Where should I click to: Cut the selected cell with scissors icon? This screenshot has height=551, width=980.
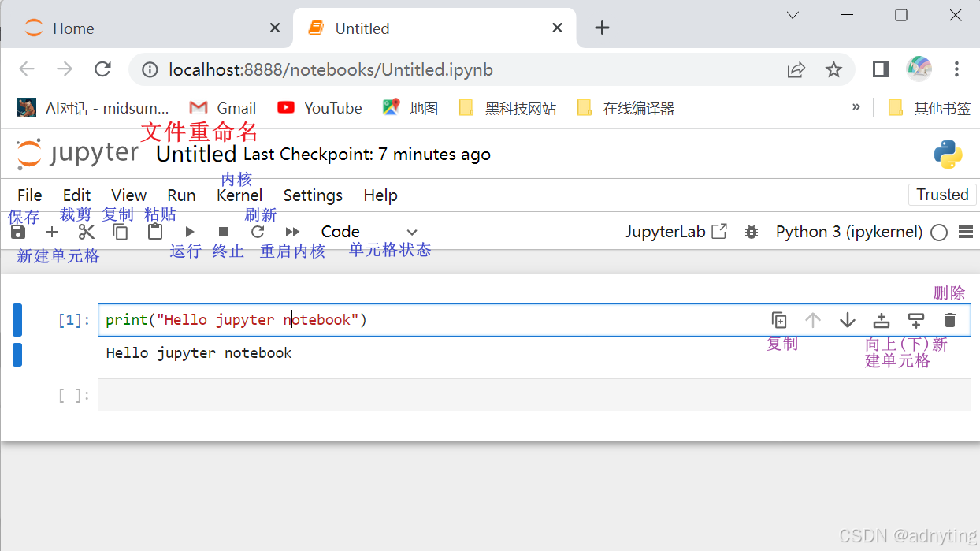coord(87,232)
